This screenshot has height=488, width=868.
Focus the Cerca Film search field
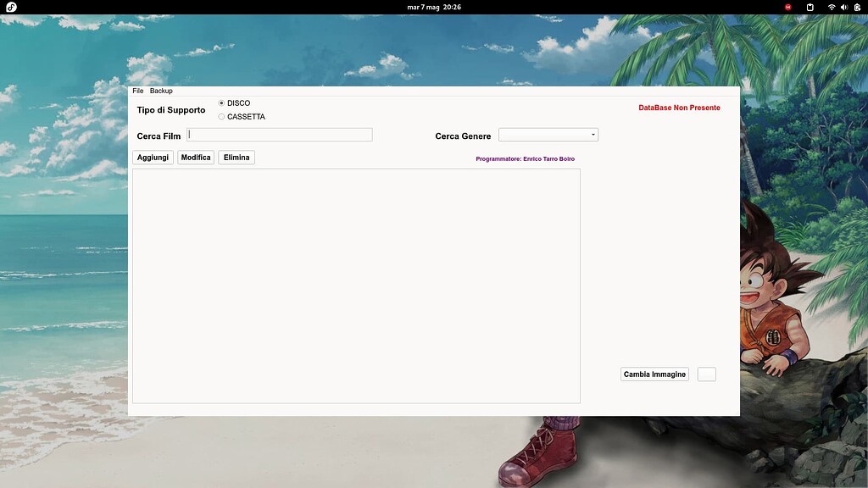pos(280,135)
